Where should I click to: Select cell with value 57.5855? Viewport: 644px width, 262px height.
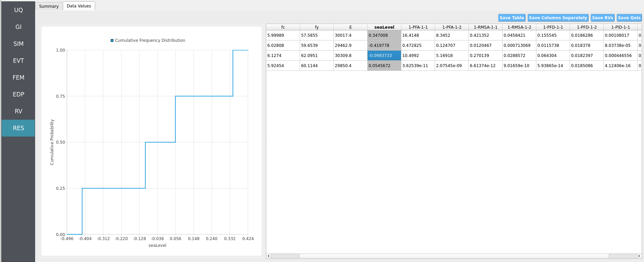coord(317,35)
